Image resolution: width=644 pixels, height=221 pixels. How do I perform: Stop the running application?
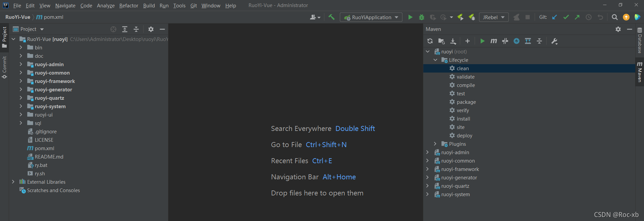pos(528,17)
